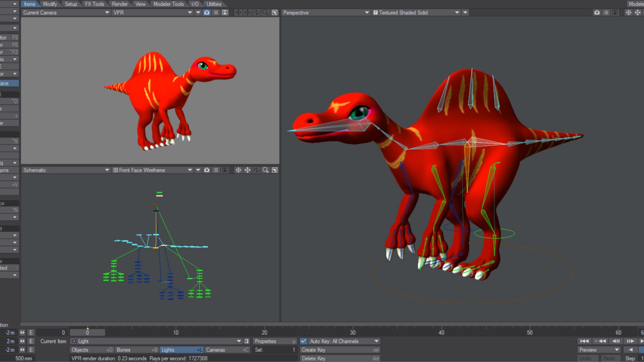Switch to Modeler Tools tab
Image resolution: width=644 pixels, height=362 pixels.
[168, 4]
